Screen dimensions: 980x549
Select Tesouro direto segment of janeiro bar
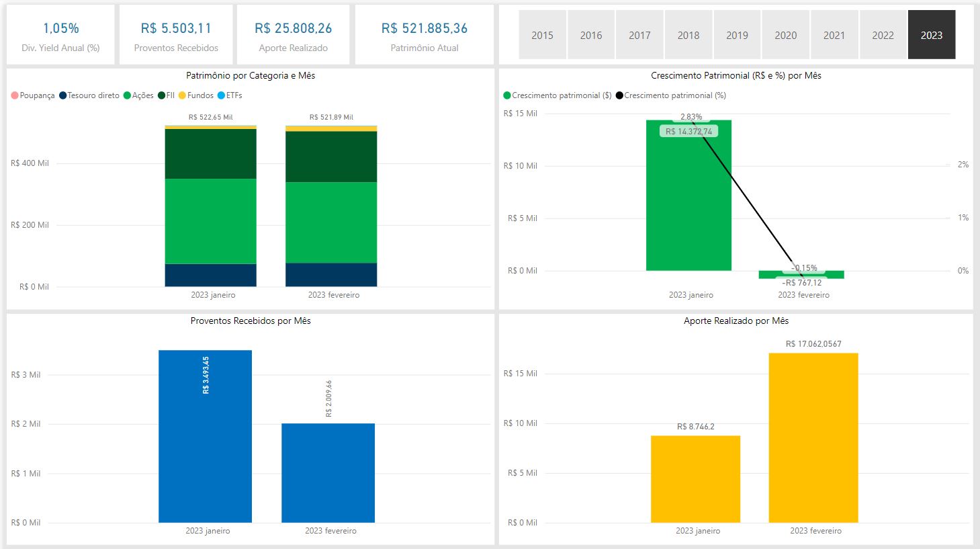[x=211, y=276]
